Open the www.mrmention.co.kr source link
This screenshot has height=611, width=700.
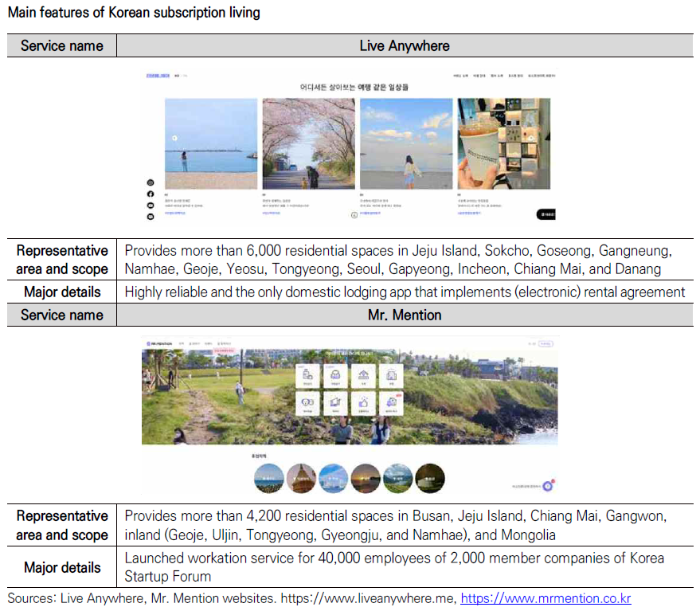546,598
